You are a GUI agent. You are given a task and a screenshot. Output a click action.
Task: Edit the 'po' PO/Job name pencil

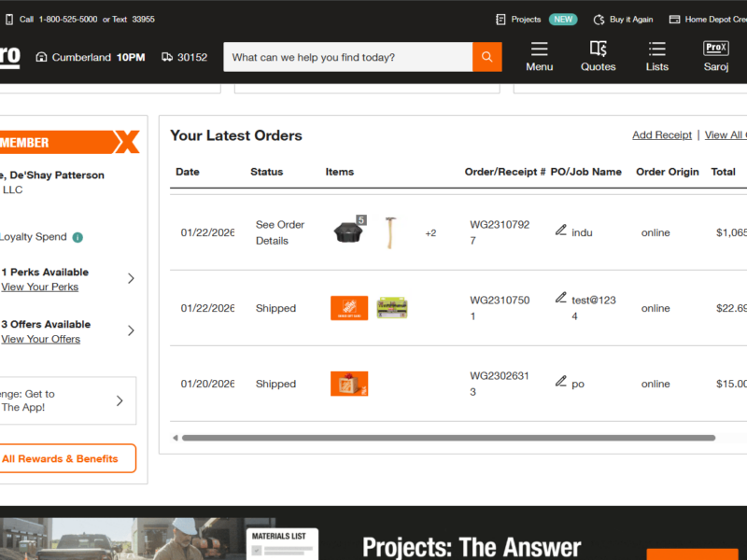pos(561,381)
